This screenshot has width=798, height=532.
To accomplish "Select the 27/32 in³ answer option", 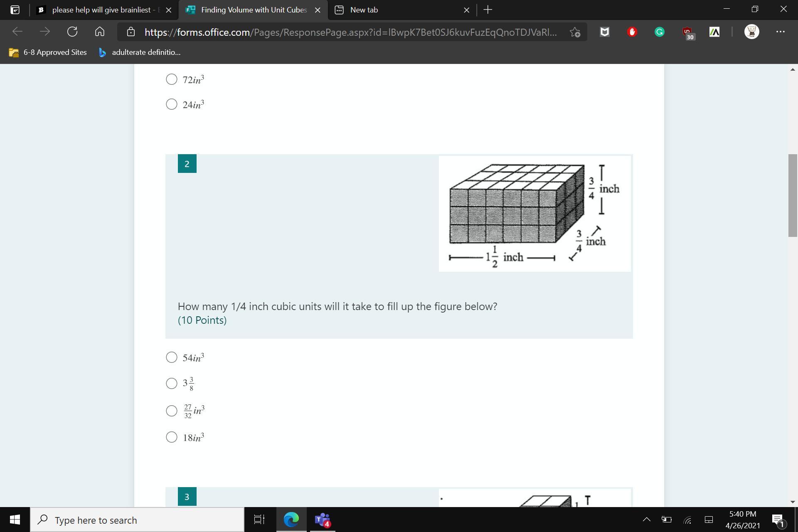I will pos(172,411).
